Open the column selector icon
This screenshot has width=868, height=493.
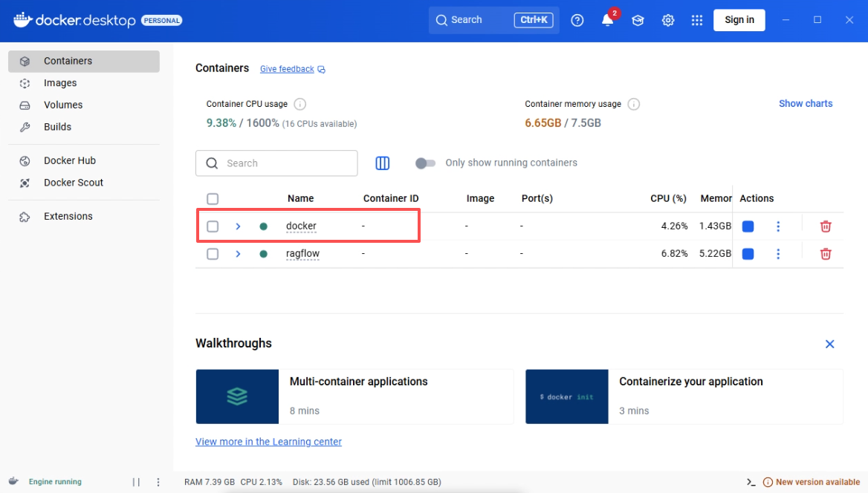click(x=383, y=163)
